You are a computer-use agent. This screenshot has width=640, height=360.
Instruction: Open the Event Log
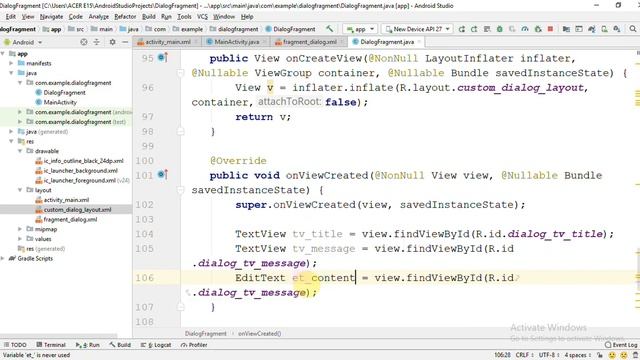click(621, 345)
